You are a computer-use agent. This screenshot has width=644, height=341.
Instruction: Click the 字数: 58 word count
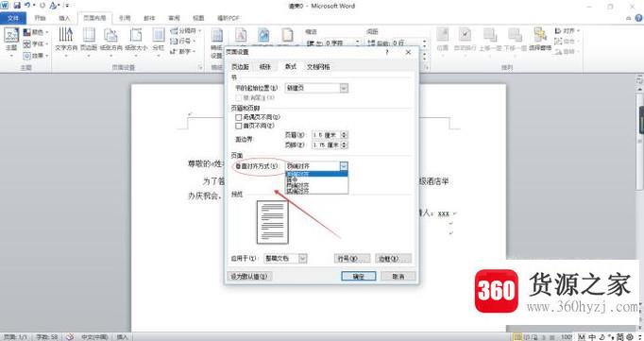(x=47, y=337)
